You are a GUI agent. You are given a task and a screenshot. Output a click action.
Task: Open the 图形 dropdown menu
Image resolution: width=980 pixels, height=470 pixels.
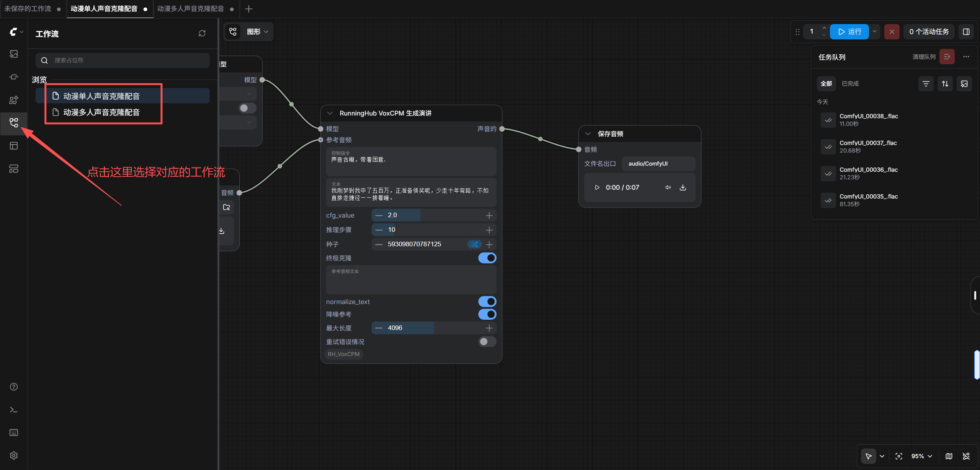257,32
